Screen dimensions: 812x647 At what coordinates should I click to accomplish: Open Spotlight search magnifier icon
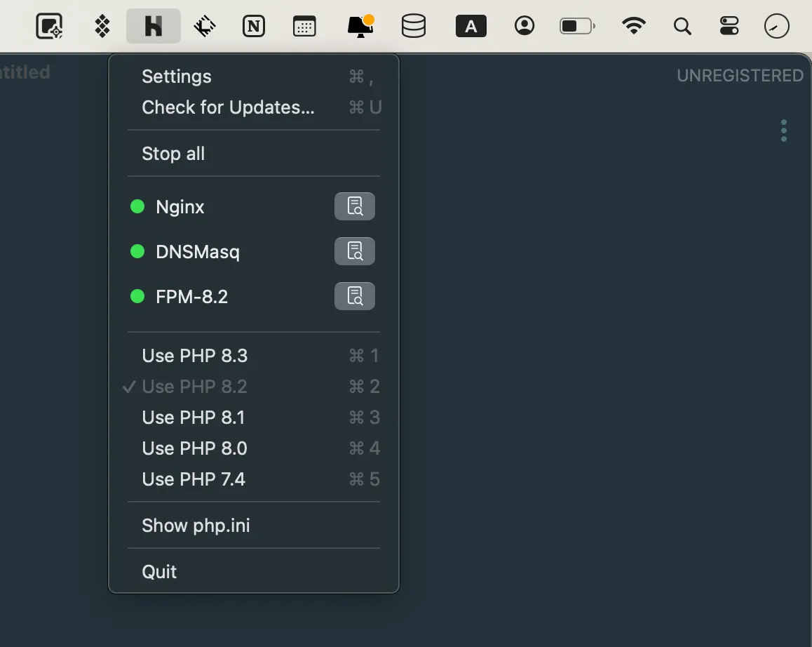(682, 27)
